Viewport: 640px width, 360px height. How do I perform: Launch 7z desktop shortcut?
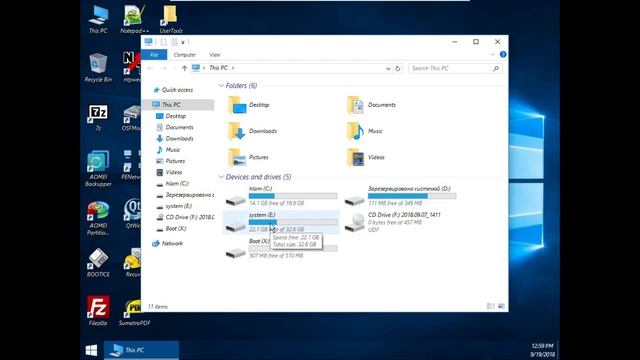tap(98, 117)
